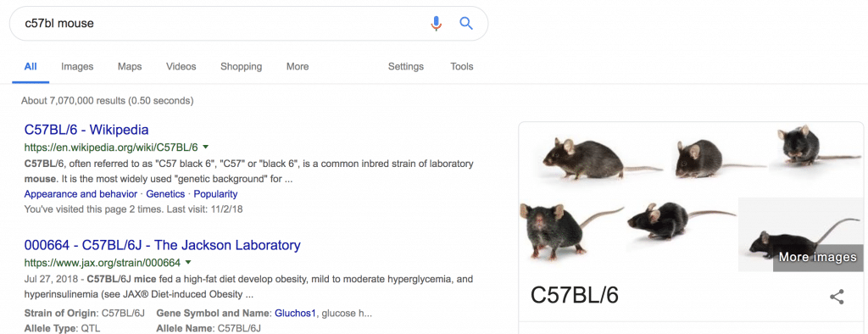Follow the Genetics sublink

tap(165, 194)
